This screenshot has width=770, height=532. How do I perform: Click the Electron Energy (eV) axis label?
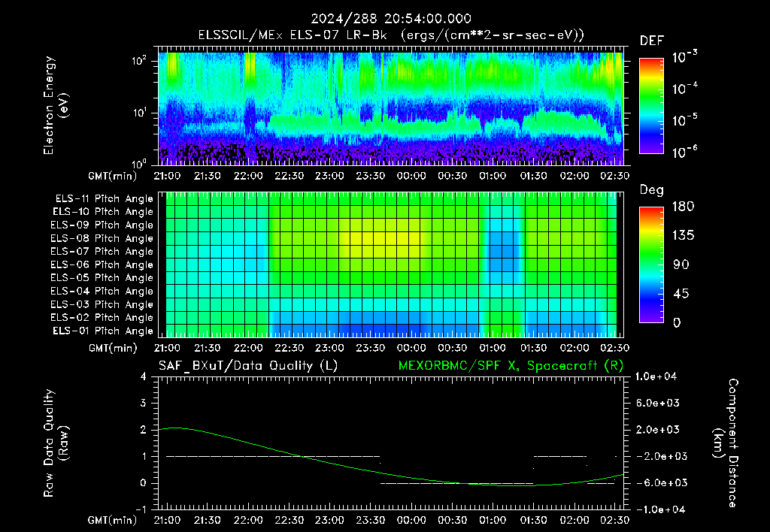point(56,105)
